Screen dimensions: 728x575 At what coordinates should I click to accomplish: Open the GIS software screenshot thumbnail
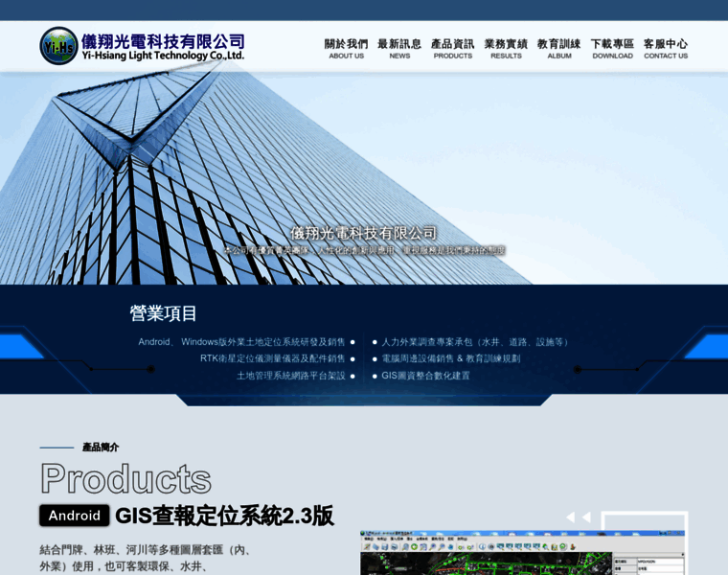point(522,553)
